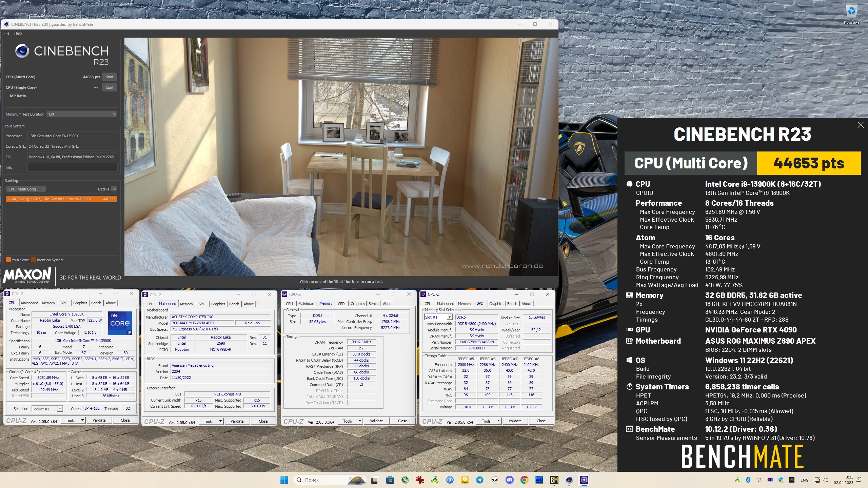Open the Slot #1 memory slot dropdown
This screenshot has height=488, width=868.
coord(438,317)
